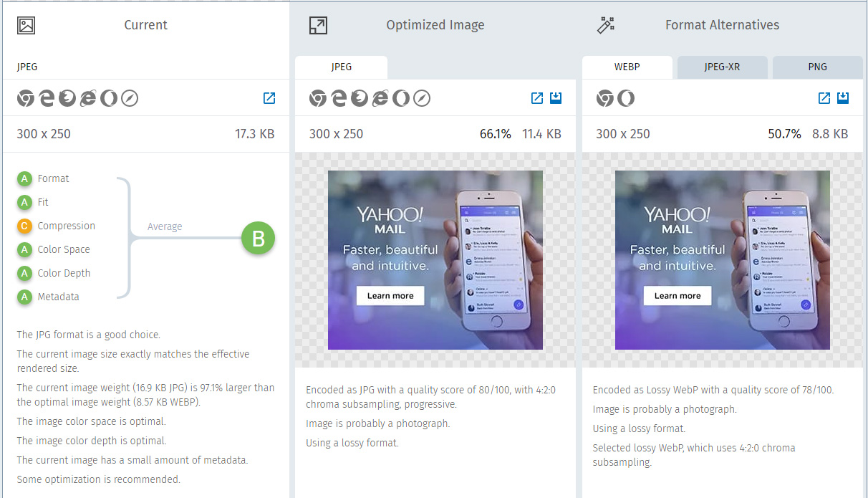Click the orange C Compression grade badge

pos(25,226)
